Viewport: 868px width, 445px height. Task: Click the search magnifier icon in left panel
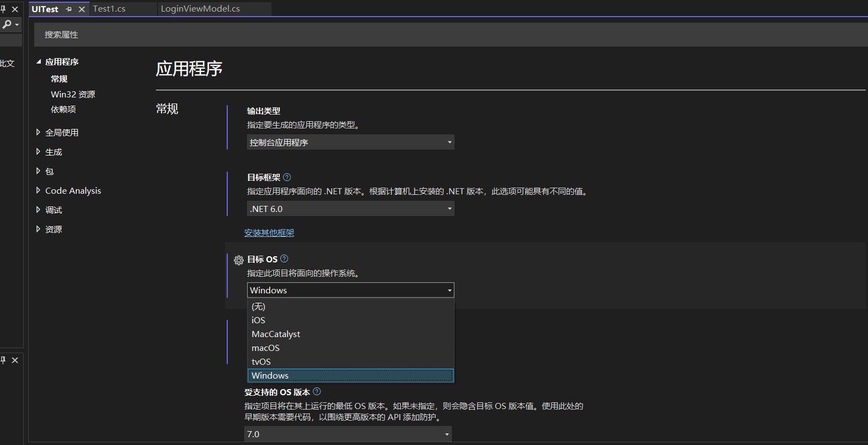tap(7, 24)
